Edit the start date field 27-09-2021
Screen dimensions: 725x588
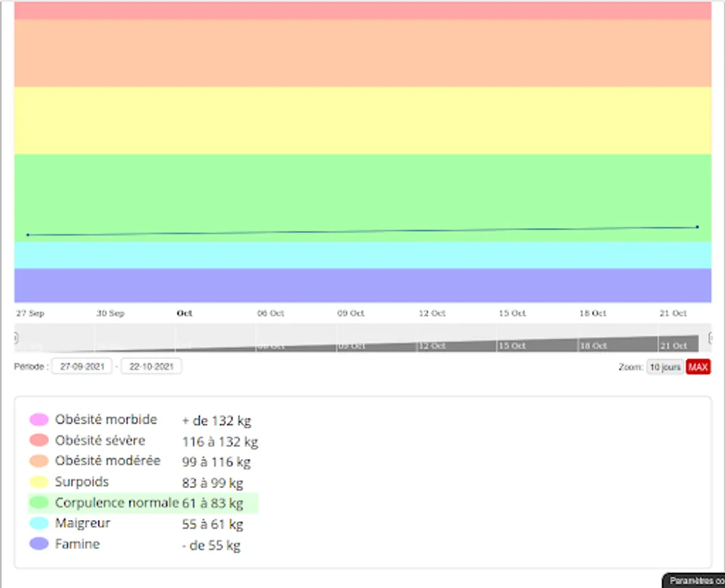pyautogui.click(x=82, y=367)
